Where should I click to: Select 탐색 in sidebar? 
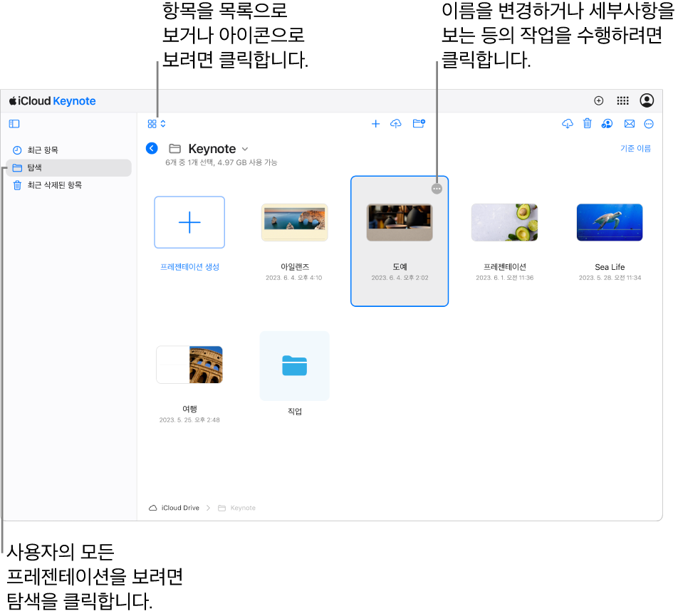pos(69,168)
